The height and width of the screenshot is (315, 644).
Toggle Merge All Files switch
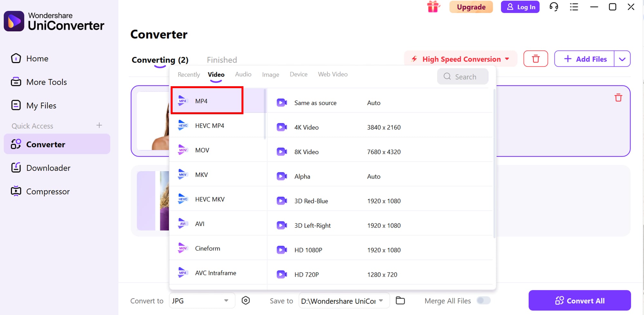coord(483,301)
